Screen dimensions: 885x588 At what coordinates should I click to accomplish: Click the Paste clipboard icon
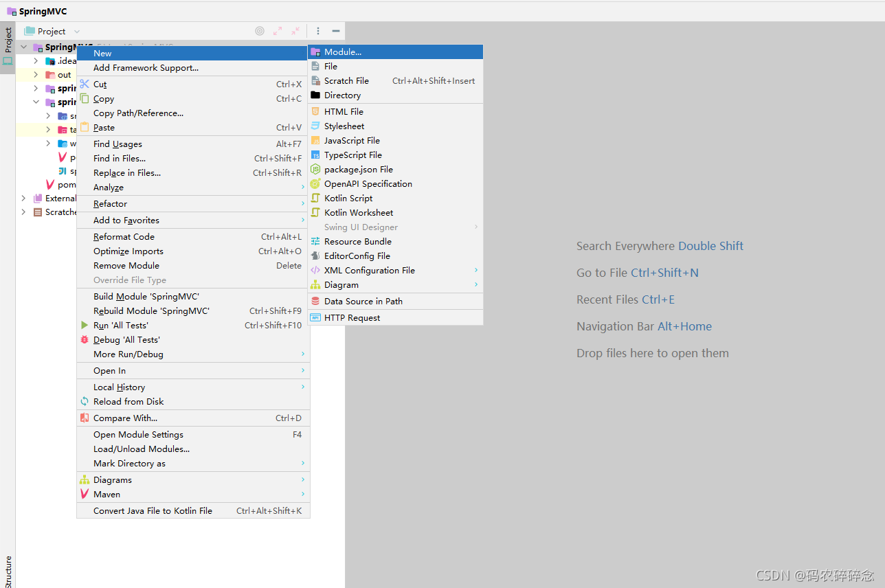[x=85, y=127]
